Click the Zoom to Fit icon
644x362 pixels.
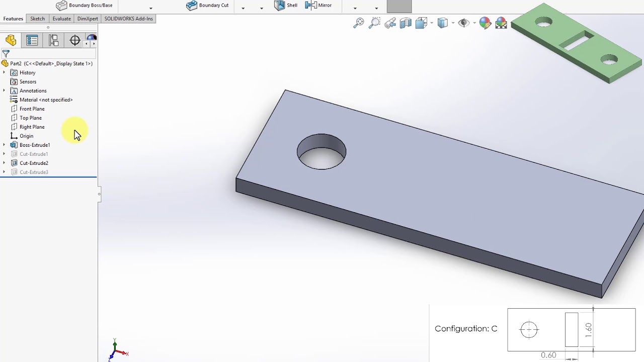click(x=359, y=23)
